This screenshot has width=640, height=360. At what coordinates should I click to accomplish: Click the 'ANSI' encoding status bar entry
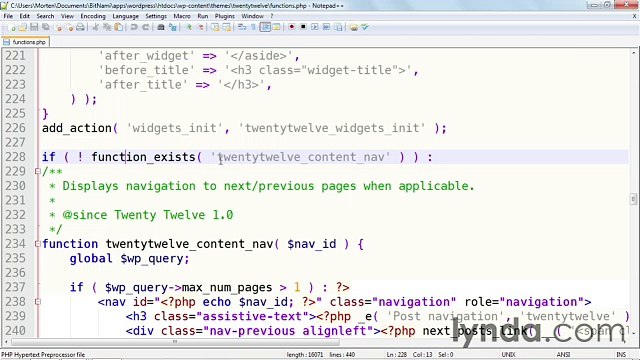563,355
